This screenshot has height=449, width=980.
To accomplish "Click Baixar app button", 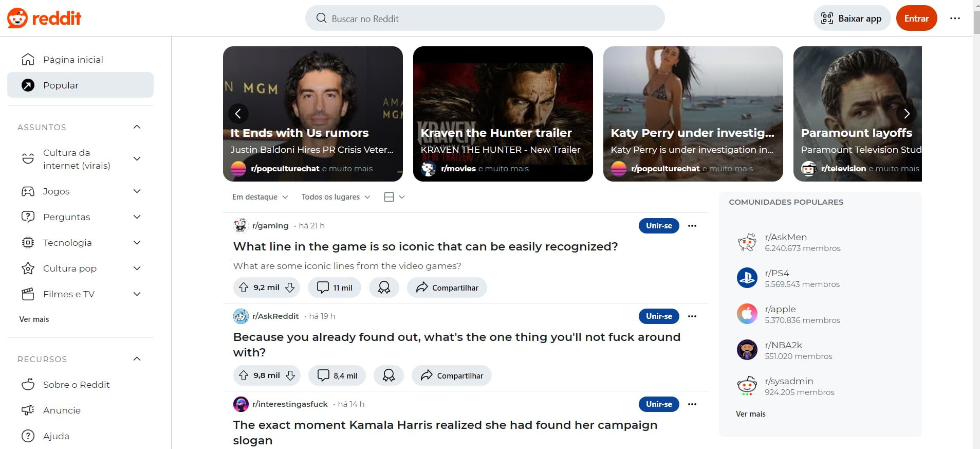I will pos(852,19).
